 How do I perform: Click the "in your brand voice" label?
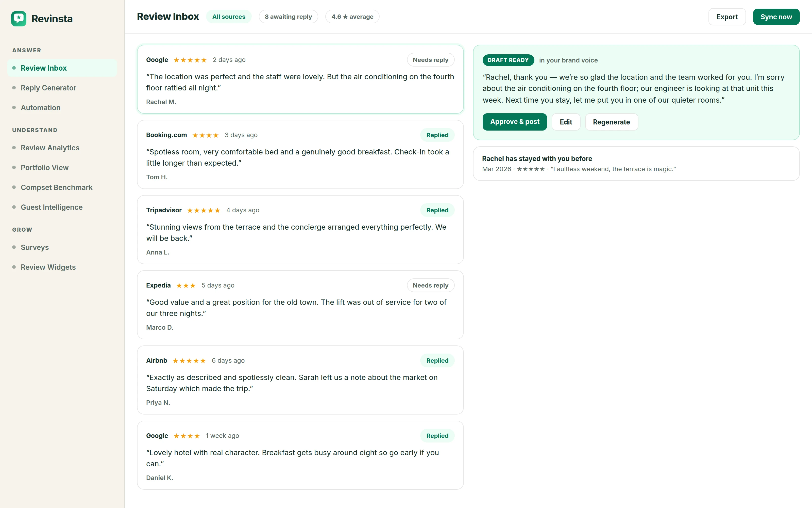tap(568, 60)
